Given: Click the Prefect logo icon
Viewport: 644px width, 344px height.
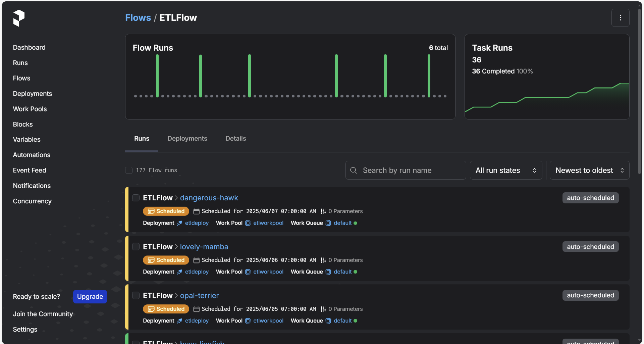Looking at the screenshot, I should 19,18.
